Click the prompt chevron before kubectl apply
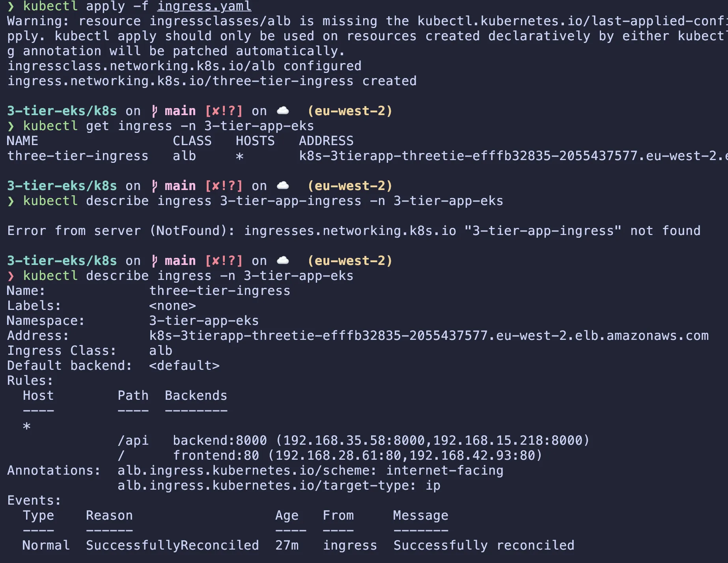 pos(11,6)
